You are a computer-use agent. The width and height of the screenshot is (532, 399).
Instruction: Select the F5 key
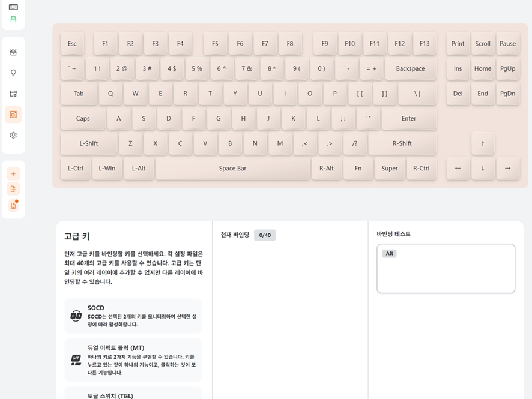[x=215, y=43]
